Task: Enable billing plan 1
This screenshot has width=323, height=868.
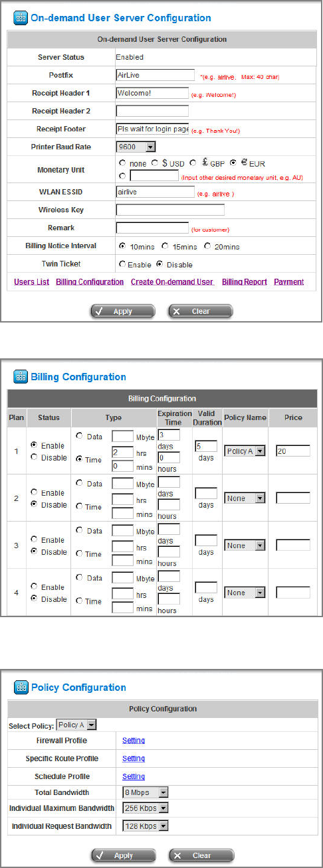Action: pos(35,445)
